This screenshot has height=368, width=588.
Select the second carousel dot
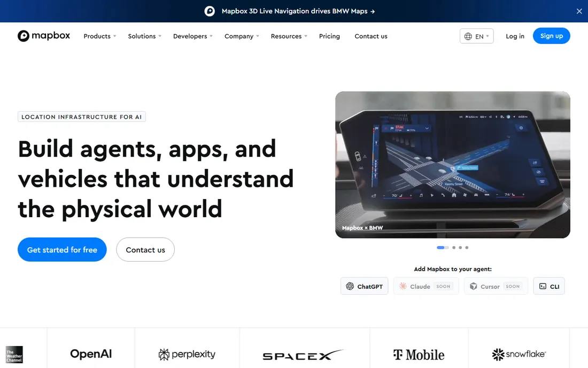[454, 248]
